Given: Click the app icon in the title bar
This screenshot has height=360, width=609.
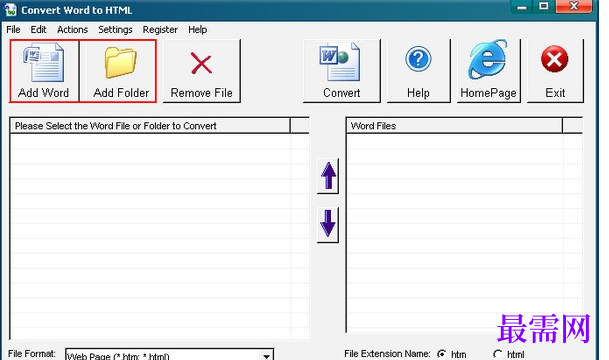Looking at the screenshot, I should [10, 10].
